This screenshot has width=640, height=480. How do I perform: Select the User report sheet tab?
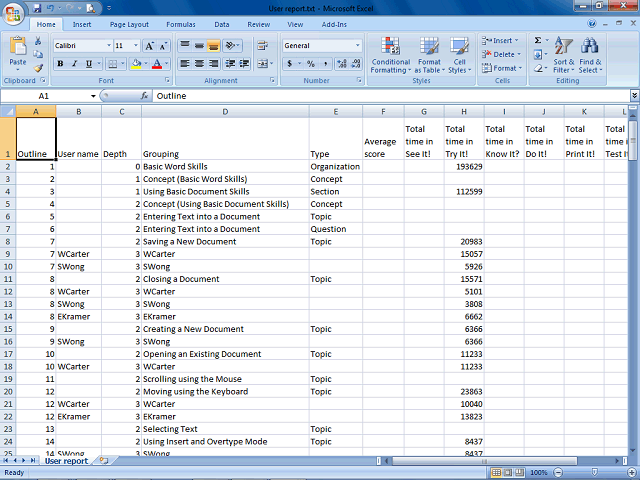click(66, 461)
